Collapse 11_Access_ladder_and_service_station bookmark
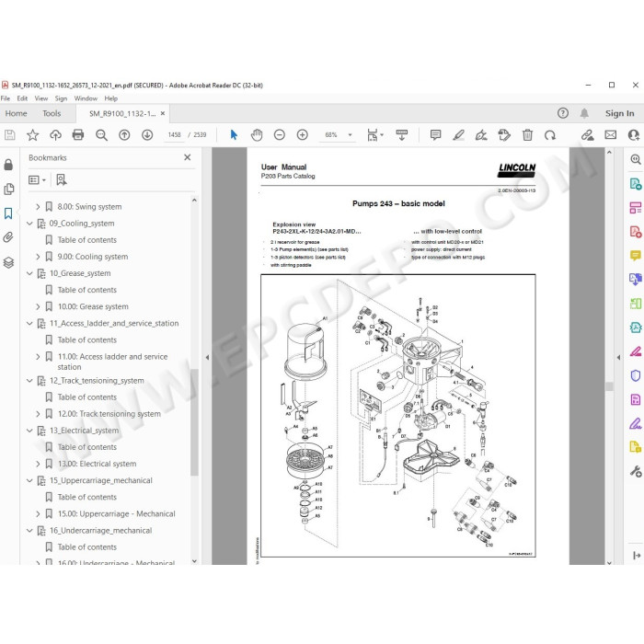The image size is (644, 644). tap(29, 323)
